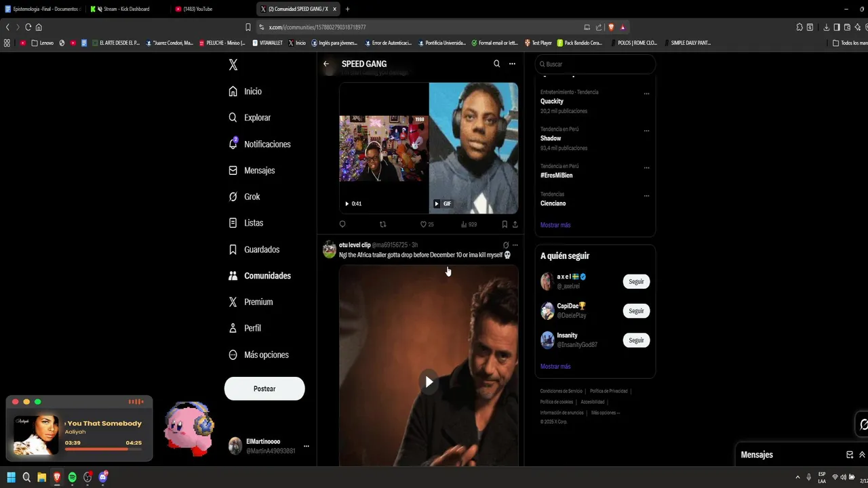The height and width of the screenshot is (488, 868).
Task: Search within SPEED GANG community
Action: pyautogui.click(x=496, y=64)
